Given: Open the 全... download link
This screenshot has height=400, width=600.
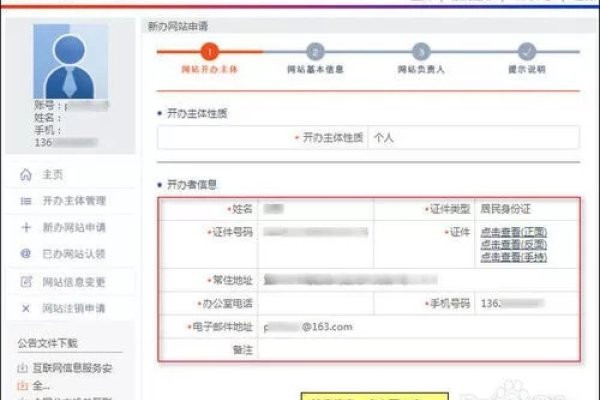Looking at the screenshot, I should coord(41,385).
